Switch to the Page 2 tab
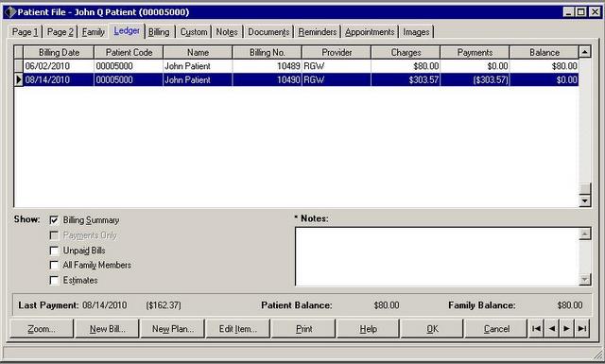This screenshot has height=364, width=605. tap(60, 32)
